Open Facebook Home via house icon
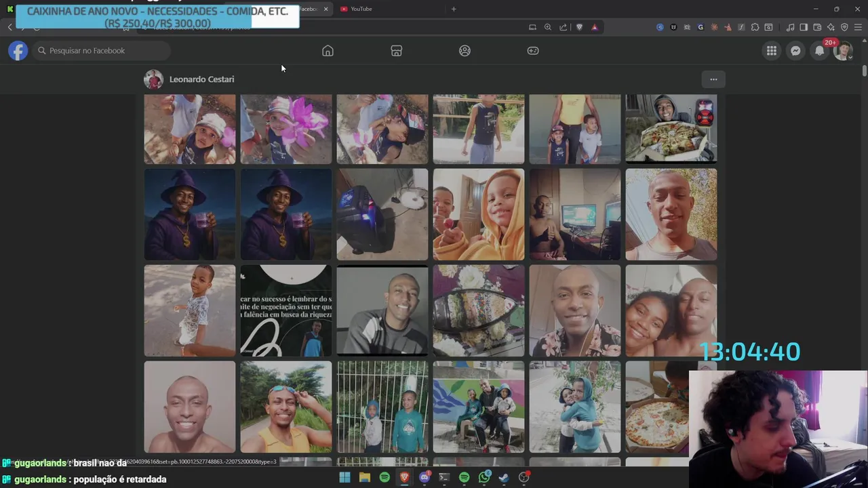Image resolution: width=868 pixels, height=488 pixels. [x=328, y=51]
